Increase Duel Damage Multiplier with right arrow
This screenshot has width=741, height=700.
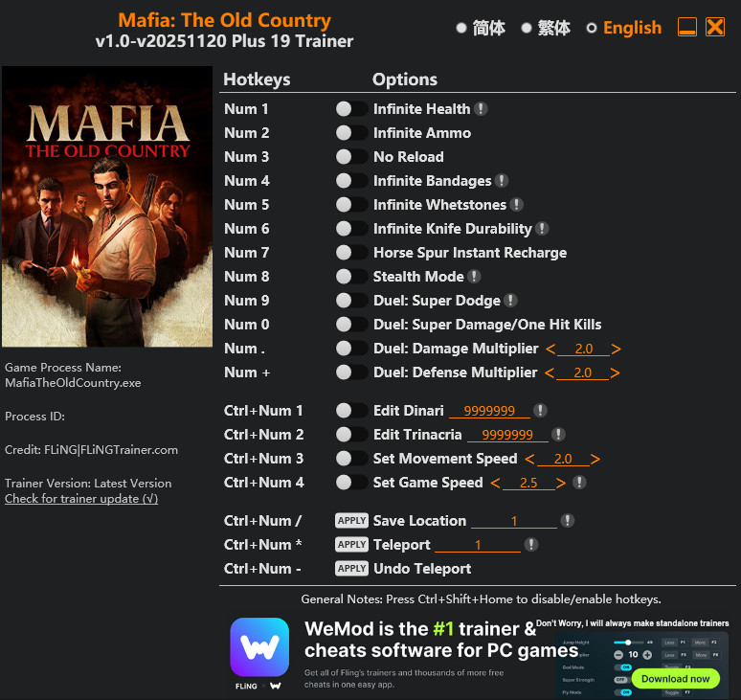tap(616, 349)
